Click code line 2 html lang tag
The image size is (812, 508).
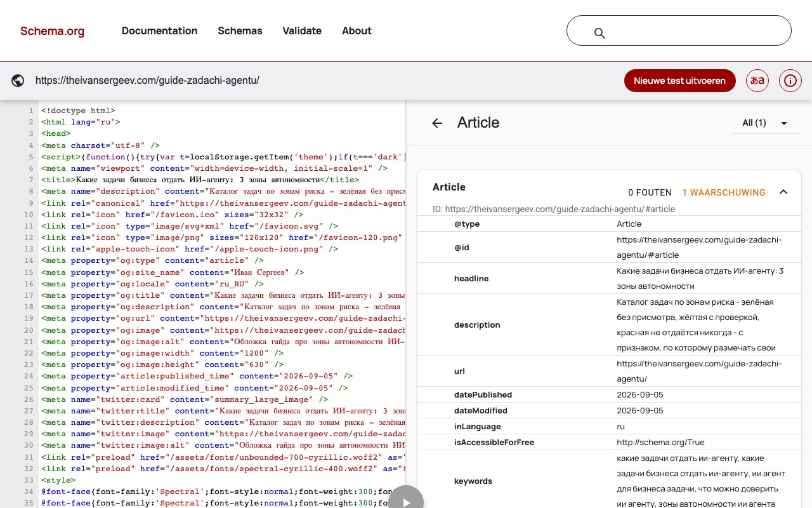point(81,122)
